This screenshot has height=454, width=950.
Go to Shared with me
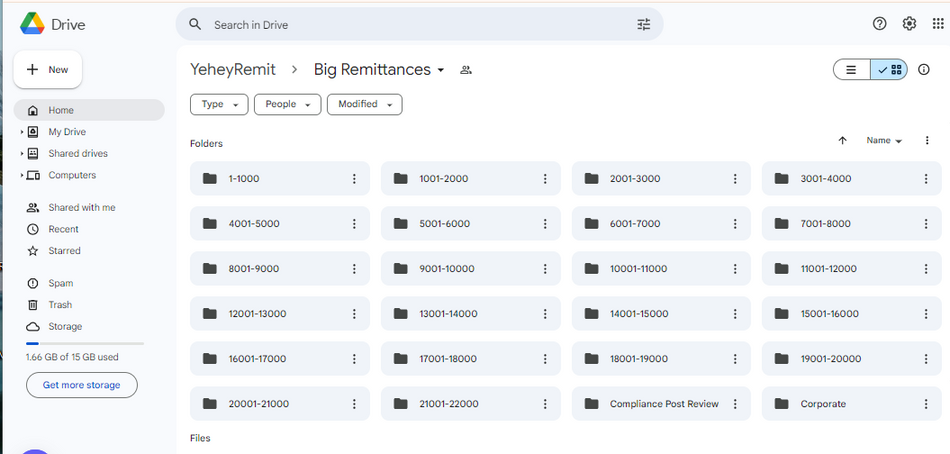81,208
